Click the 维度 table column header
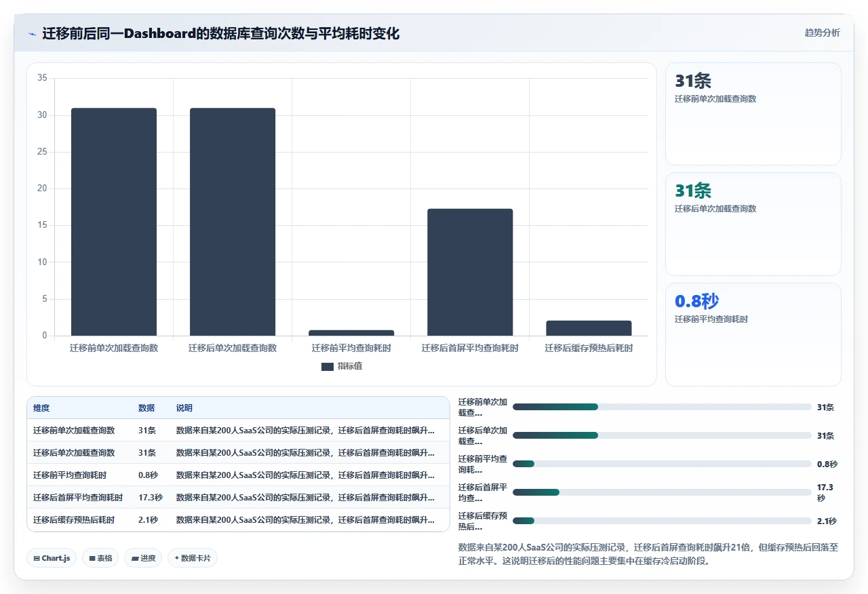 (41, 408)
